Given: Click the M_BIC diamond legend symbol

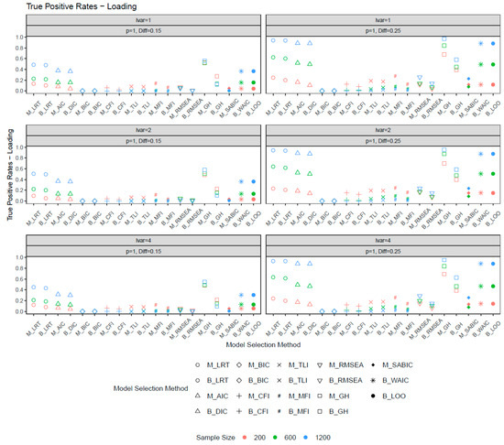Looking at the screenshot, I should 239,365.
